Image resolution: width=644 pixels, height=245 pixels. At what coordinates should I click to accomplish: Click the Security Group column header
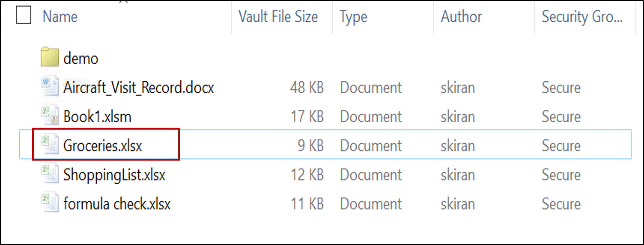(x=582, y=17)
